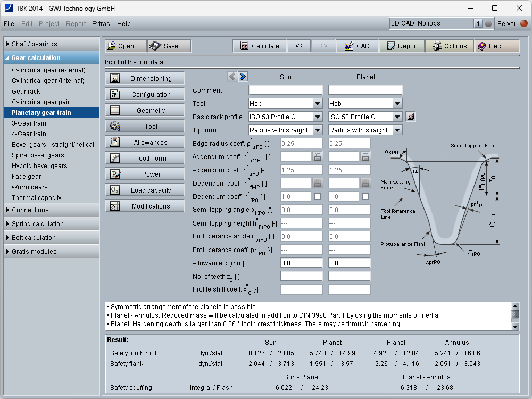Click the Sun Comment input field

[x=285, y=90]
